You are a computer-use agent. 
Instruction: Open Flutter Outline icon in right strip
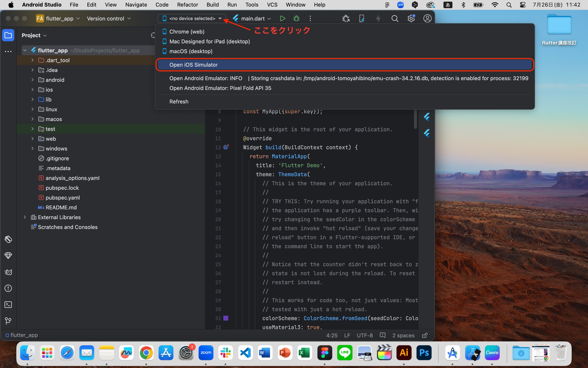tap(427, 117)
